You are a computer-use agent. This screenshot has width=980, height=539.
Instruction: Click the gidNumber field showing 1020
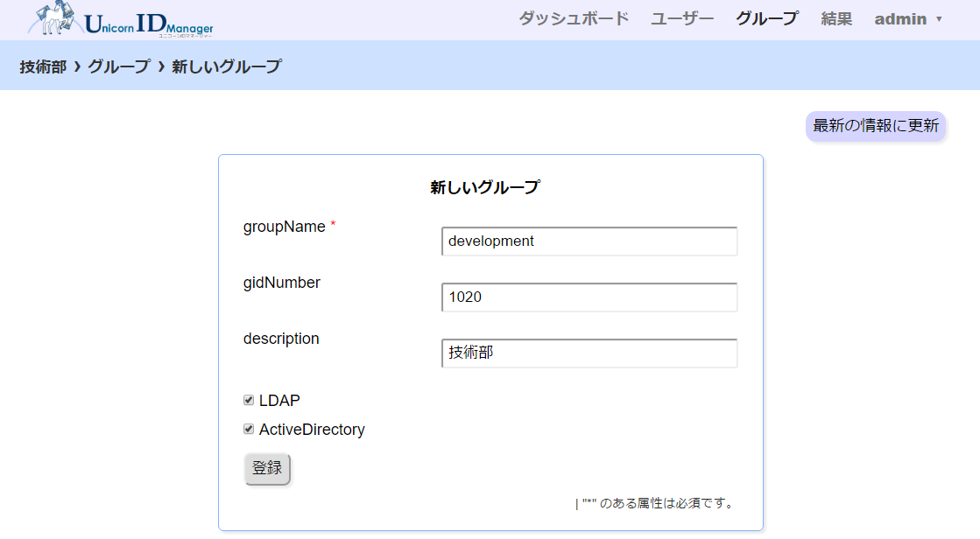coord(589,297)
